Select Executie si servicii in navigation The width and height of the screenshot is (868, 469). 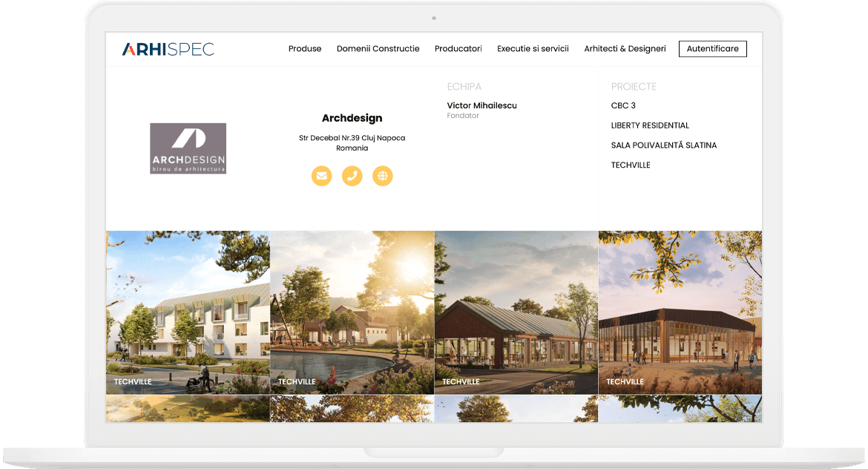click(x=533, y=49)
